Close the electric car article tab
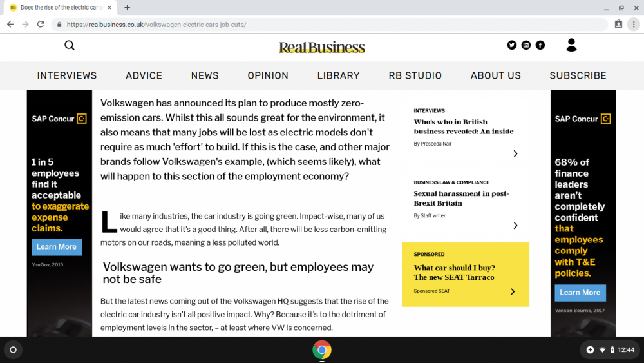The width and height of the screenshot is (644, 363). pyautogui.click(x=109, y=7)
